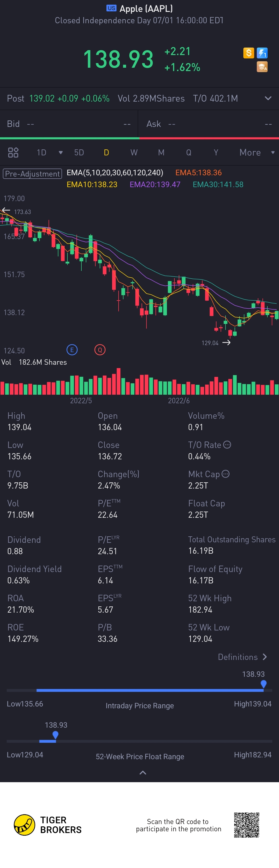Tap the Mkt Cap info icon
The image size is (279, 868).
[x=226, y=474]
